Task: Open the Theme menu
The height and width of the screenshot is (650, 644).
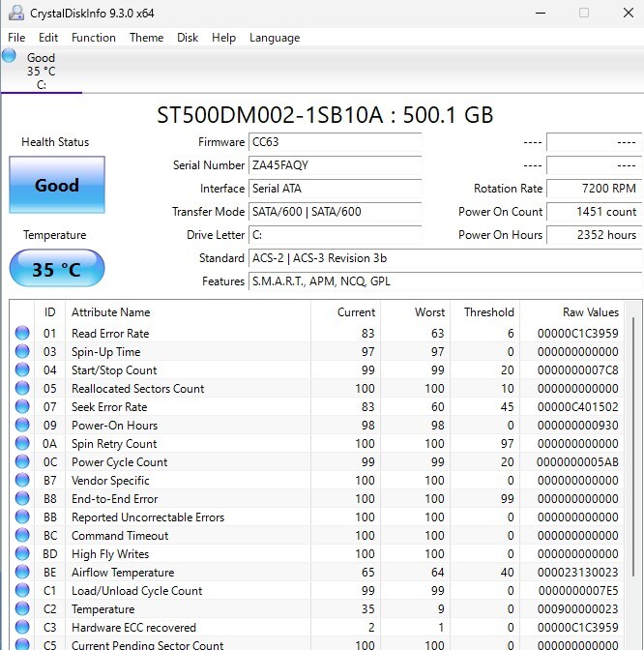Action: click(x=146, y=38)
